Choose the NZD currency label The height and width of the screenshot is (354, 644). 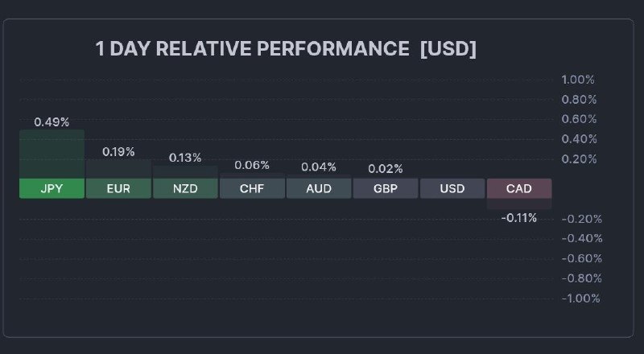[x=185, y=189]
